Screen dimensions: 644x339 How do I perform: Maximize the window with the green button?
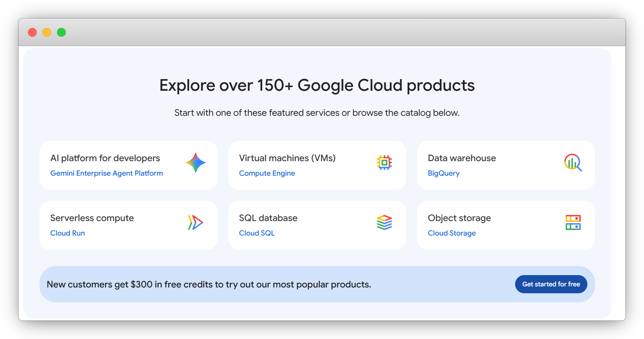(61, 32)
